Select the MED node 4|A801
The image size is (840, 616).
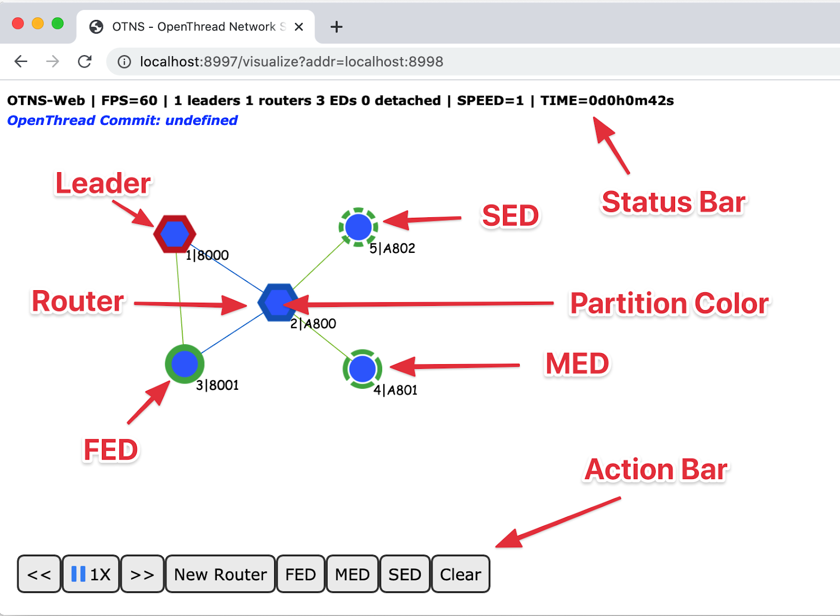(363, 369)
